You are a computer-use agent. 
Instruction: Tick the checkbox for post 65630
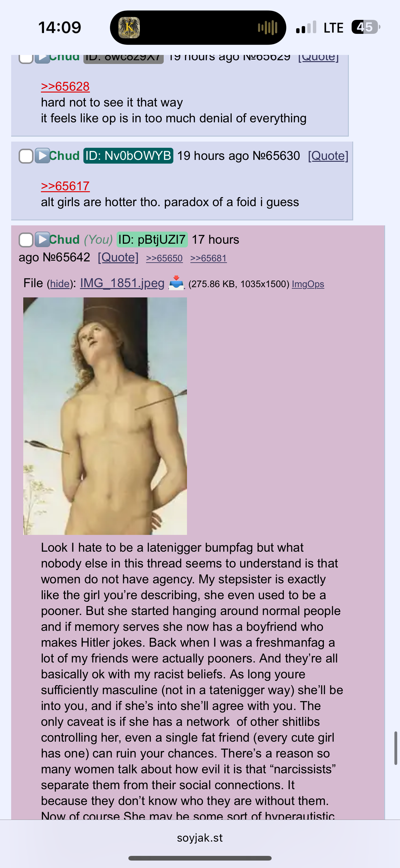[26, 156]
